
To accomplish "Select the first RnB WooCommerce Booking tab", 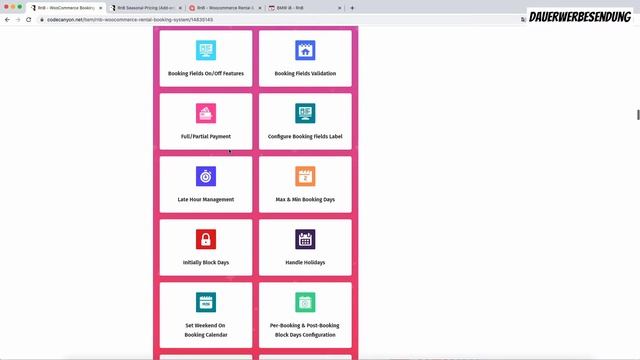I will 66,8.
